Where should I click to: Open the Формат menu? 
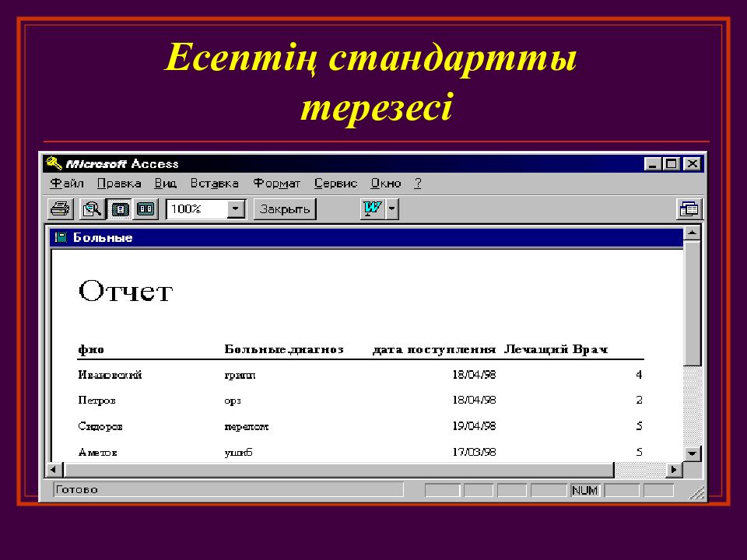[x=276, y=184]
